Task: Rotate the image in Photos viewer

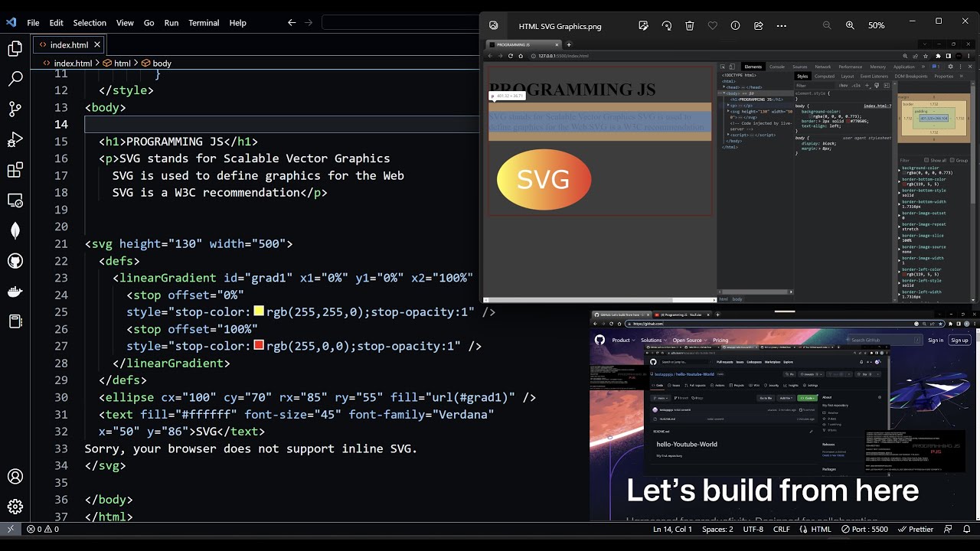Action: (667, 26)
